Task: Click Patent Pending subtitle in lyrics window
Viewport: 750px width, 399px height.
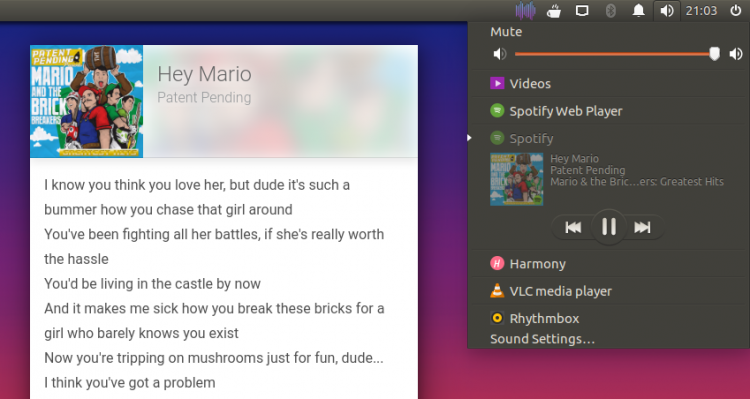Action: (204, 98)
